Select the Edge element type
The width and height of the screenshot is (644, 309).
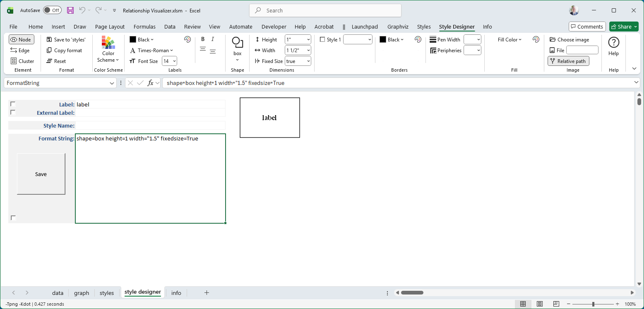click(20, 51)
